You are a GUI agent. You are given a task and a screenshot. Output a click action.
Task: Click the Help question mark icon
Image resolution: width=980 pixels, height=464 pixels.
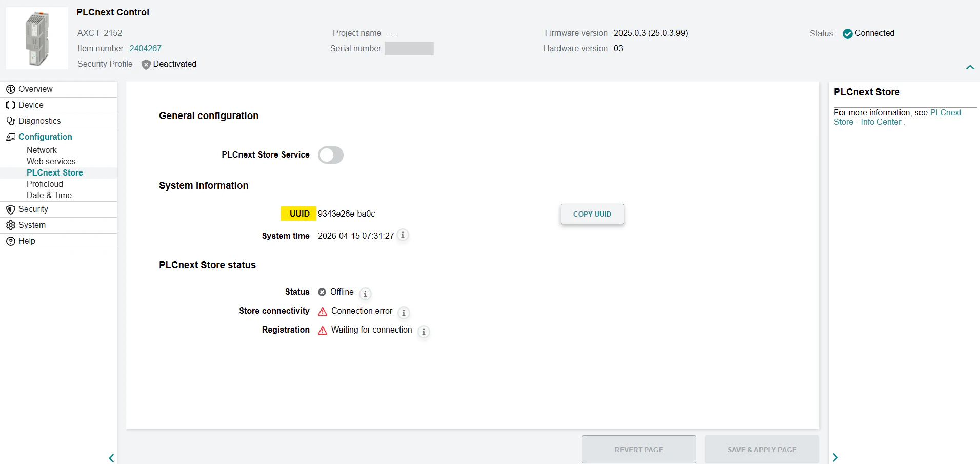point(10,241)
